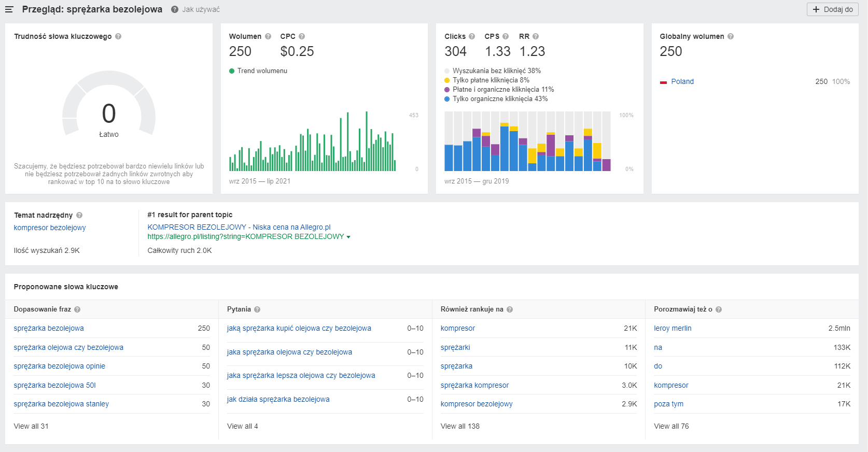View all 31 phrase match keywords

[x=31, y=426]
